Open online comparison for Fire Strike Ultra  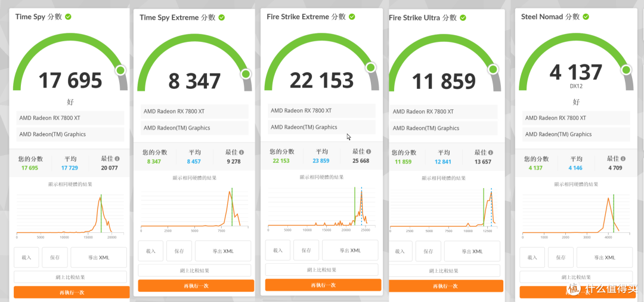click(444, 270)
